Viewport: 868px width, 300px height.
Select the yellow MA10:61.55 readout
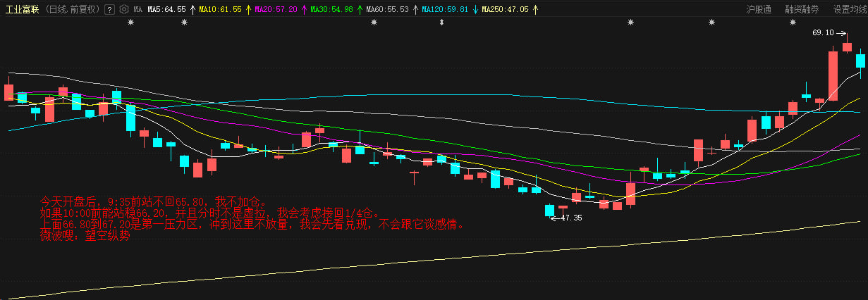220,10
